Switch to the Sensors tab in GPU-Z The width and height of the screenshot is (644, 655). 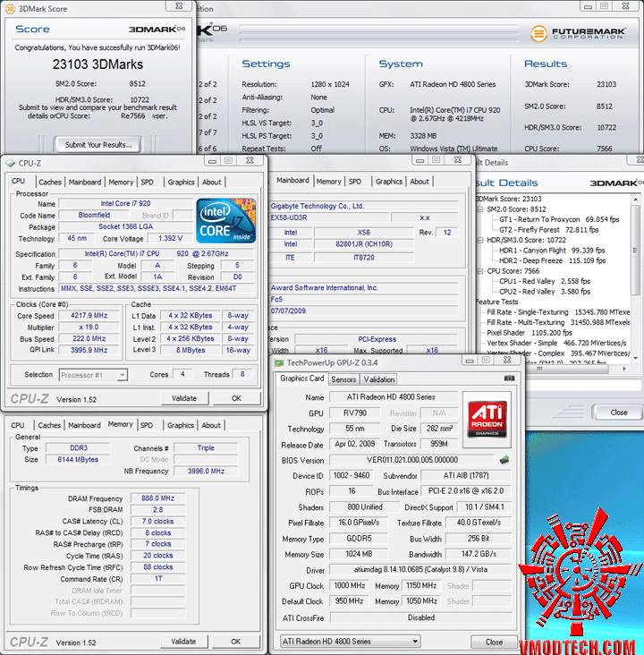(343, 379)
